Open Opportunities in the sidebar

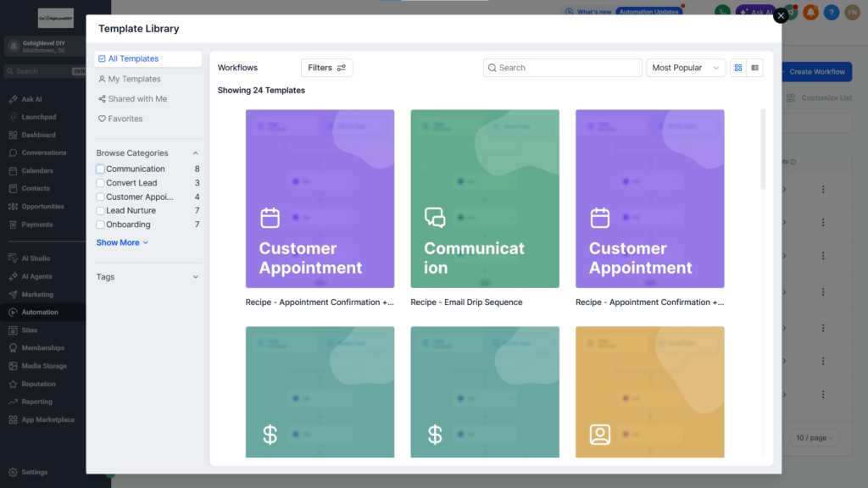(42, 207)
